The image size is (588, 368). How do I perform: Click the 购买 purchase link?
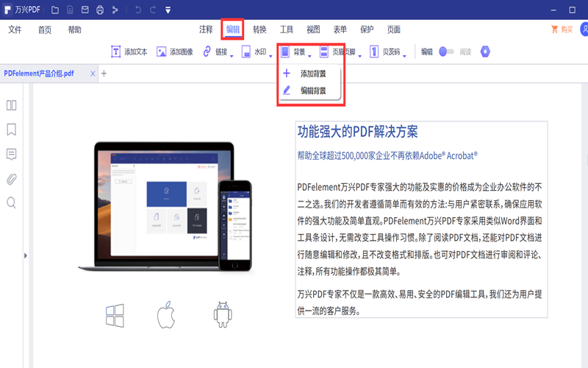click(562, 29)
